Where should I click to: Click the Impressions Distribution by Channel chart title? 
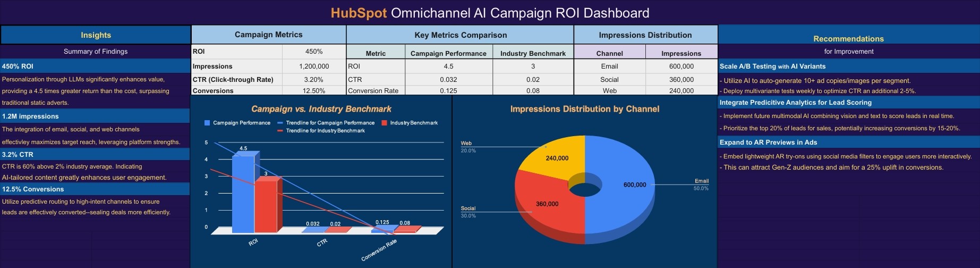tap(585, 109)
